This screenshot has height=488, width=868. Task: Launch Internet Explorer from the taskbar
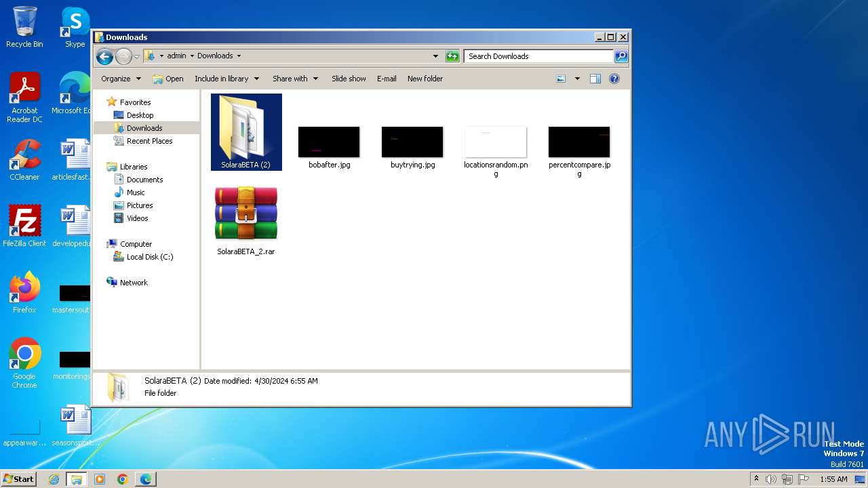[x=54, y=479]
